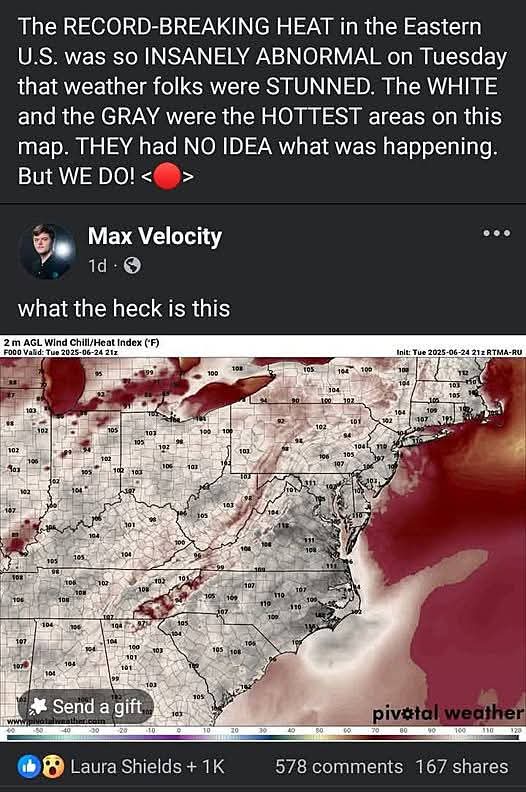Click the red circle emoji in caption
Image resolution: width=526 pixels, height=792 pixels.
(x=167, y=177)
